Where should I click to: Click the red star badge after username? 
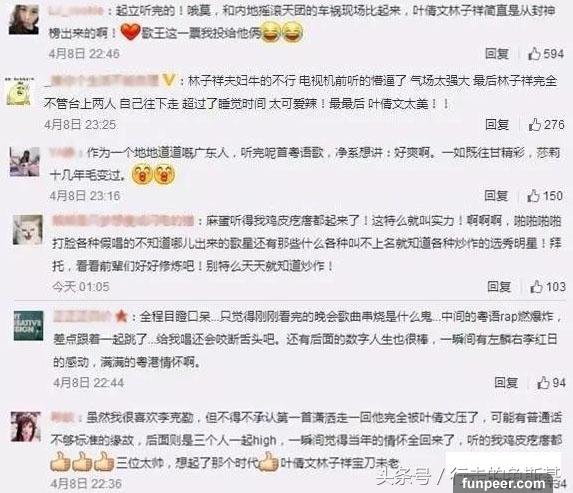click(x=121, y=316)
